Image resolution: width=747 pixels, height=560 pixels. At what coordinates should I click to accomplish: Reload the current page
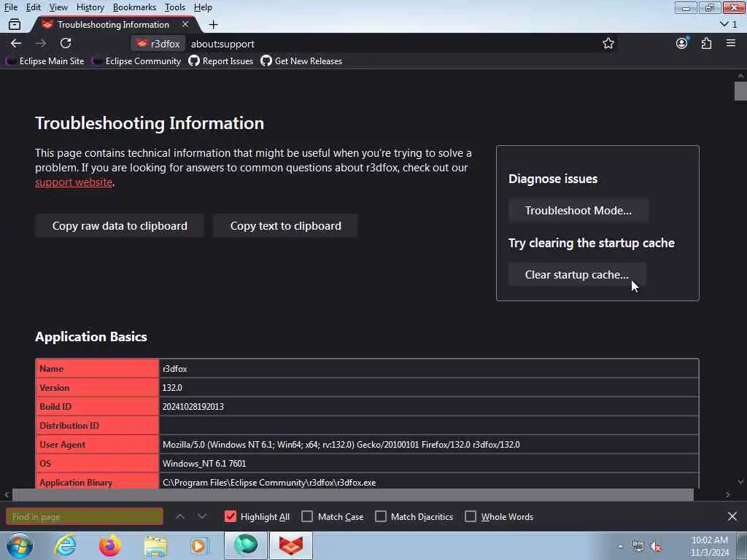coord(66,43)
